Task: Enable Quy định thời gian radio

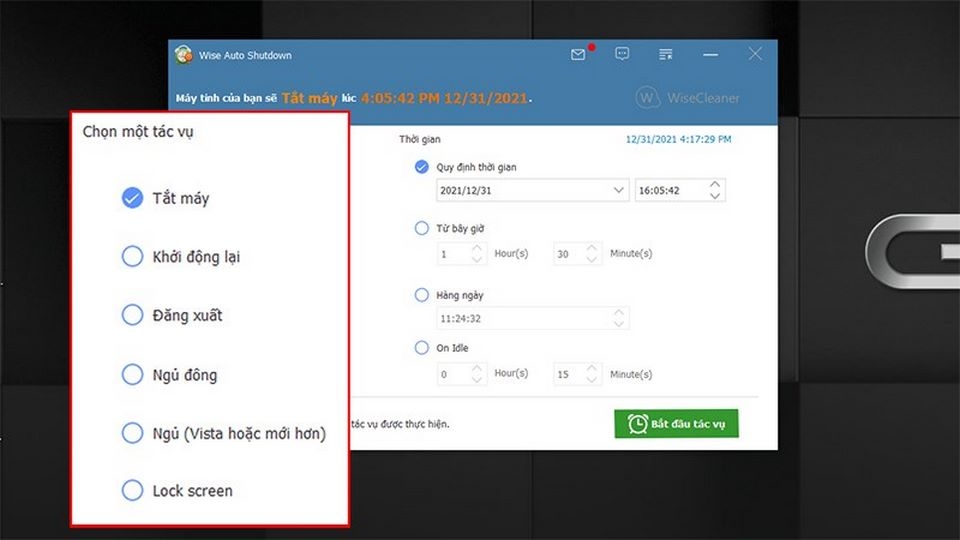Action: coord(421,167)
